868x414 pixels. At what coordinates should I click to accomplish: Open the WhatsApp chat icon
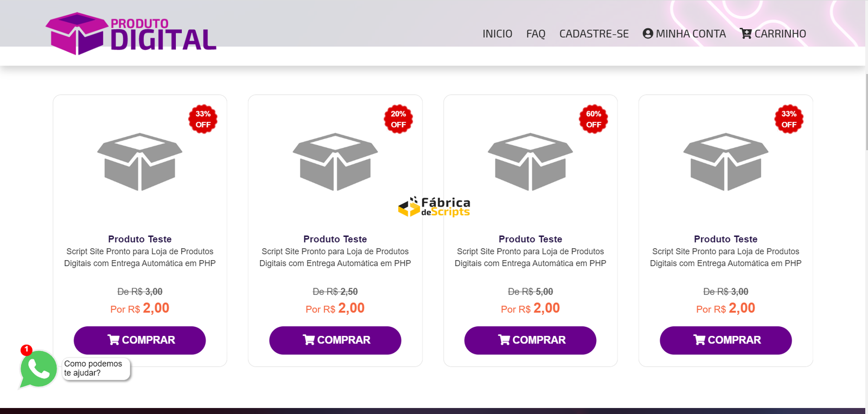coord(38,369)
